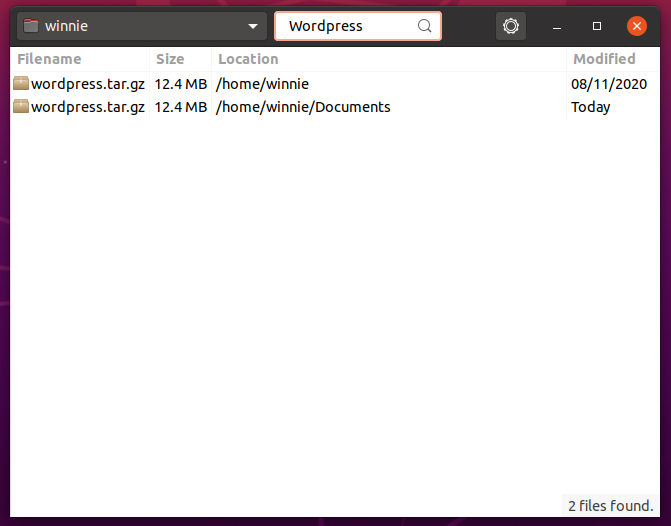Viewport: 671px width, 526px height.
Task: Maximize the search window
Action: (597, 26)
